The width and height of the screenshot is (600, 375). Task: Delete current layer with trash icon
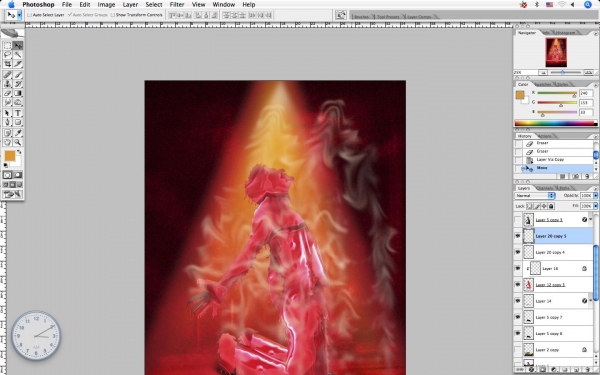[587, 370]
